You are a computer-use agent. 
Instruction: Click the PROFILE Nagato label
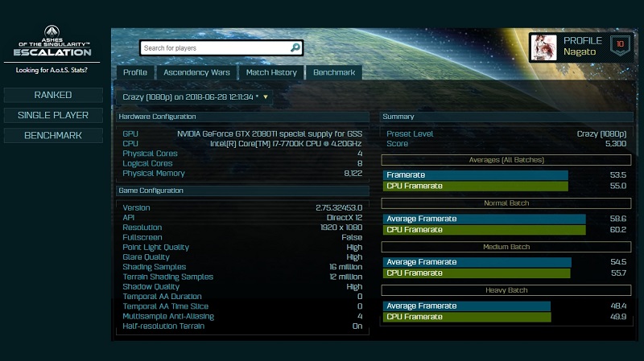click(582, 46)
